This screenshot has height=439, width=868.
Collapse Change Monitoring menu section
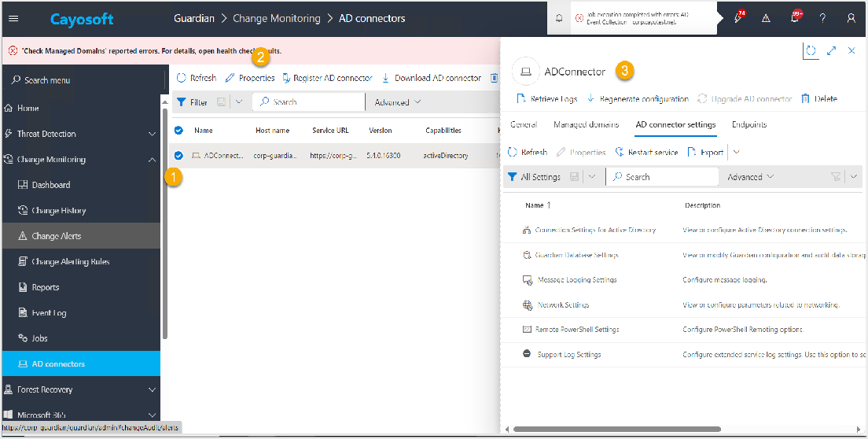coord(153,160)
